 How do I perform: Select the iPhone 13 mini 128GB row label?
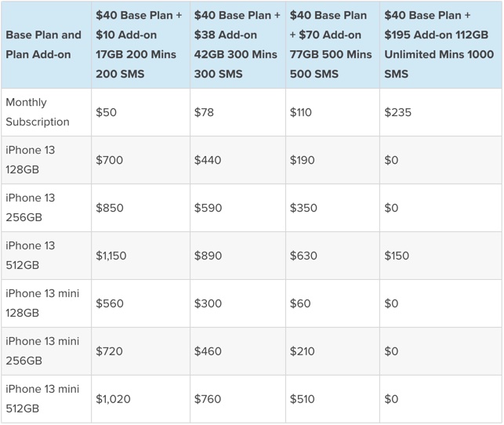(42, 303)
